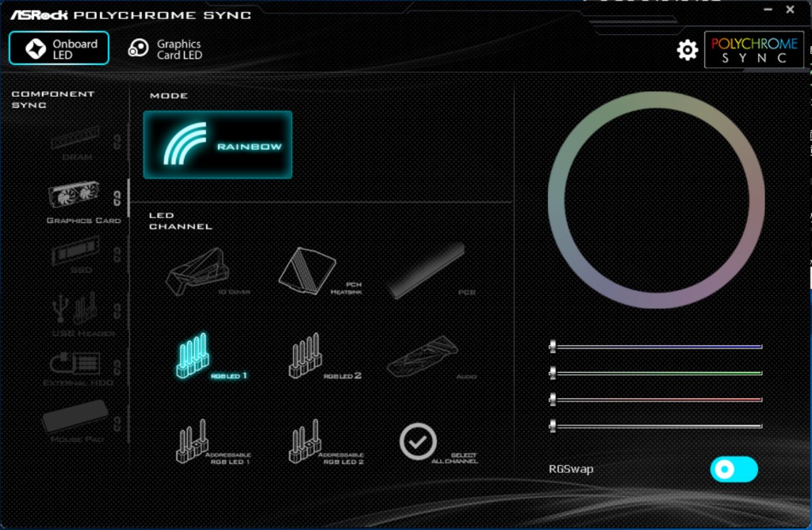Screen dimensions: 812x530
Task: Select the RGB LED 2 header
Action: pos(324,356)
